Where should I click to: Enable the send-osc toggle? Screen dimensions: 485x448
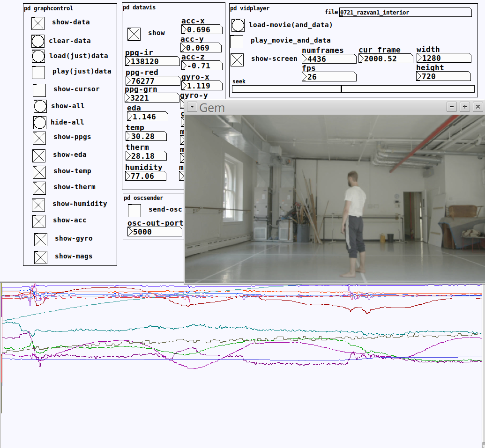coord(134,210)
